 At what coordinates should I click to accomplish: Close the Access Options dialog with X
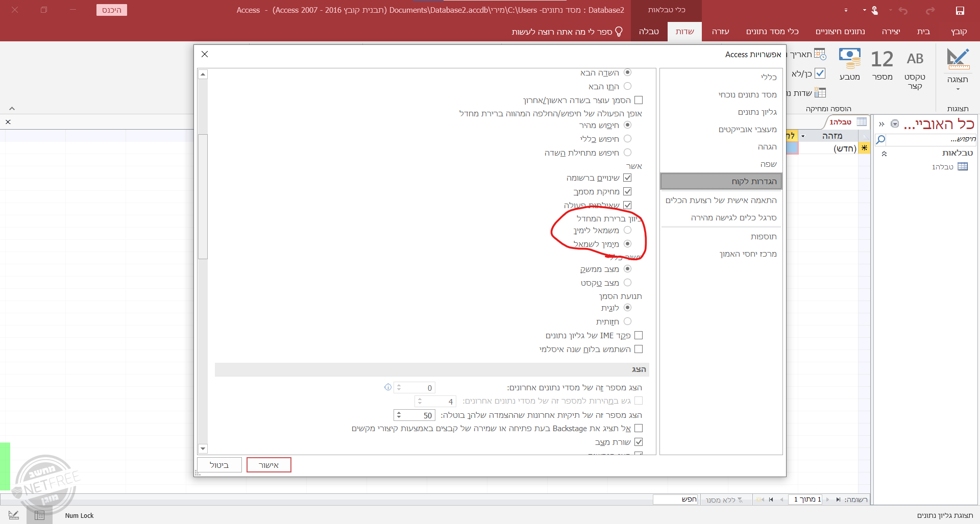[204, 54]
